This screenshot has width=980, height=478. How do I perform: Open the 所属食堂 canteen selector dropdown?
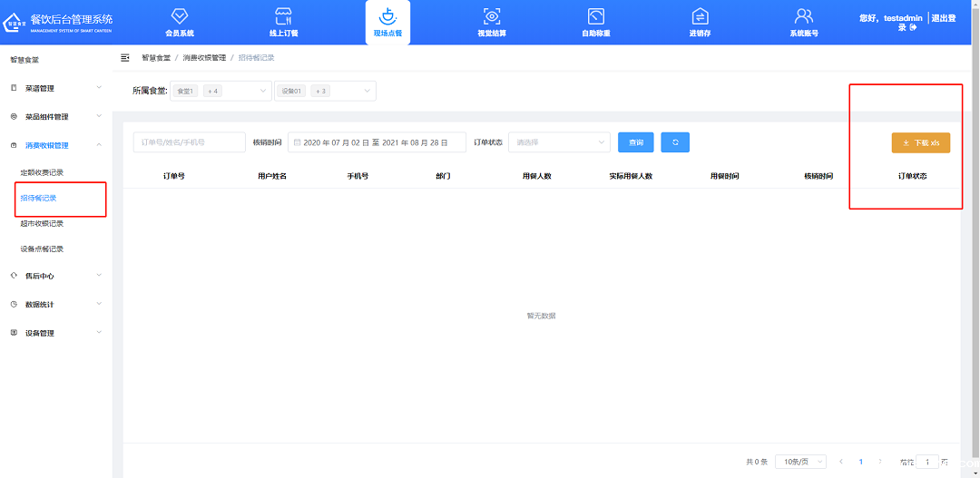pyautogui.click(x=223, y=91)
